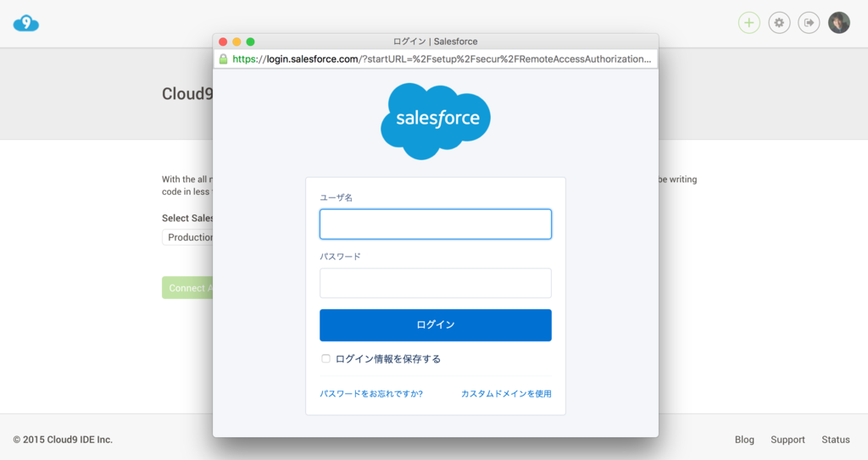Check the ログイン情報を保存する checkbox
This screenshot has height=460, width=868.
coord(325,358)
